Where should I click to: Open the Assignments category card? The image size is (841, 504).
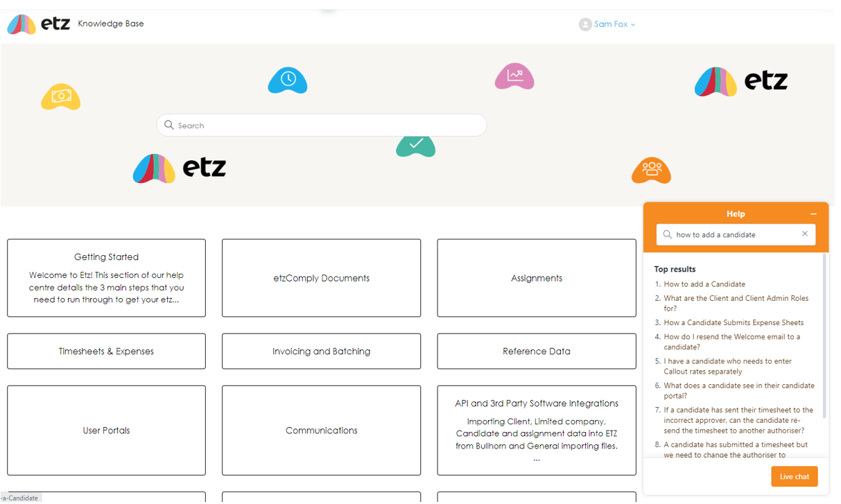pyautogui.click(x=537, y=278)
